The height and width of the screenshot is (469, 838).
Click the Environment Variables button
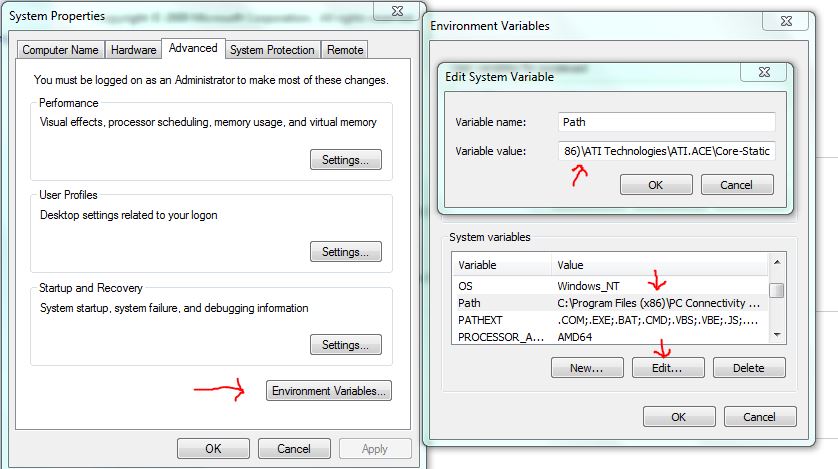tap(329, 391)
